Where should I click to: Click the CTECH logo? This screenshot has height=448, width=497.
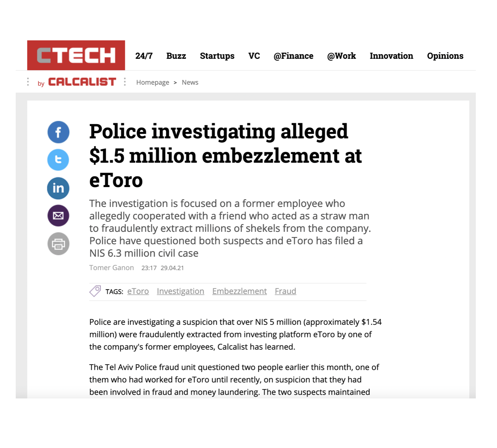tap(76, 55)
